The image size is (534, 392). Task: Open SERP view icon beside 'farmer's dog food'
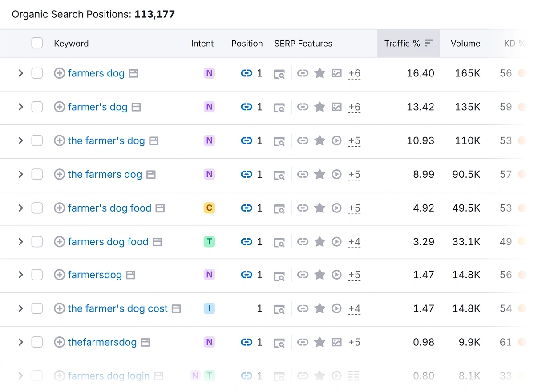coord(160,208)
